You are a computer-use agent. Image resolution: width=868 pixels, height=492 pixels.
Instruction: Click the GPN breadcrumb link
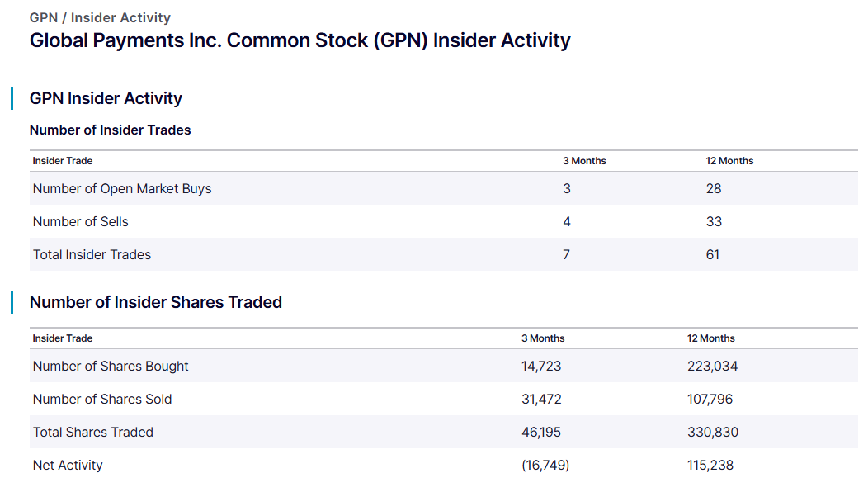click(42, 17)
